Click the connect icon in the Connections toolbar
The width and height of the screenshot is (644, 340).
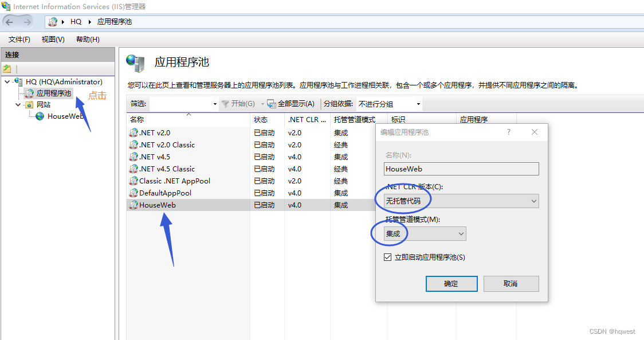click(7, 69)
